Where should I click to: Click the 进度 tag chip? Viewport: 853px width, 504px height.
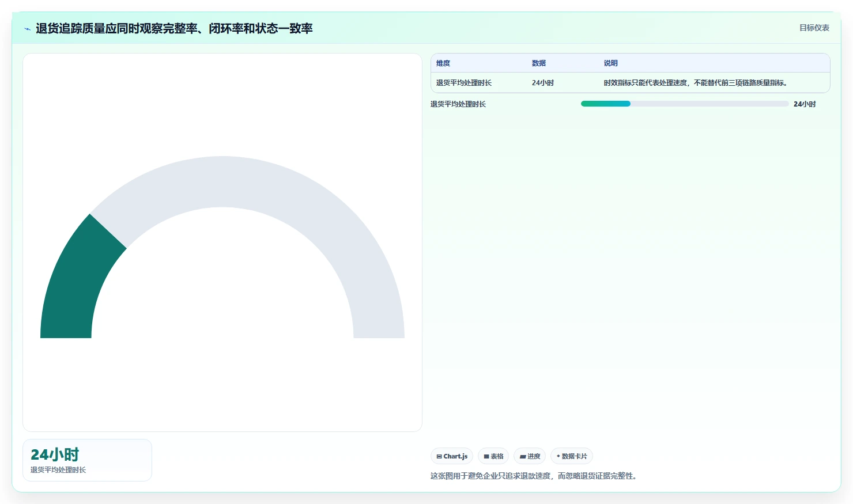(x=530, y=456)
